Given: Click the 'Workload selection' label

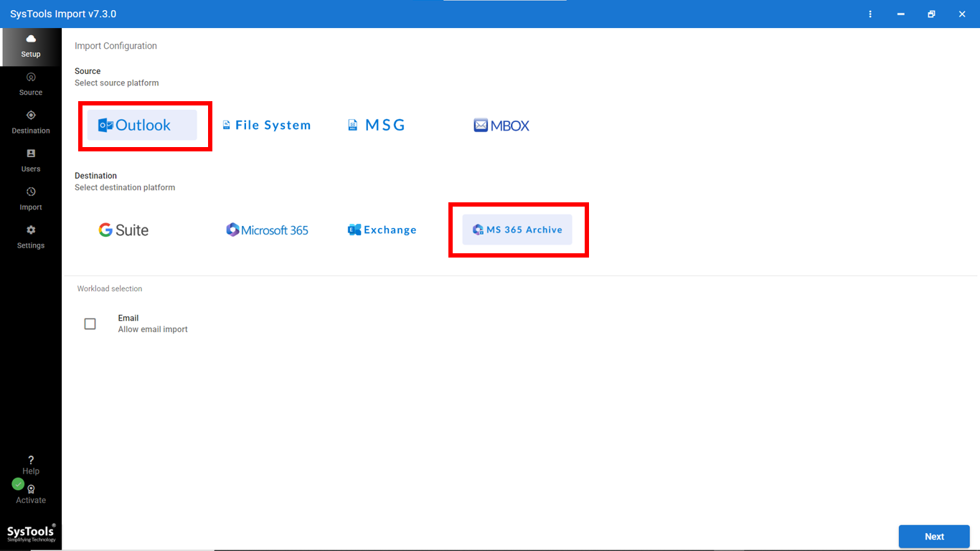Looking at the screenshot, I should [110, 288].
